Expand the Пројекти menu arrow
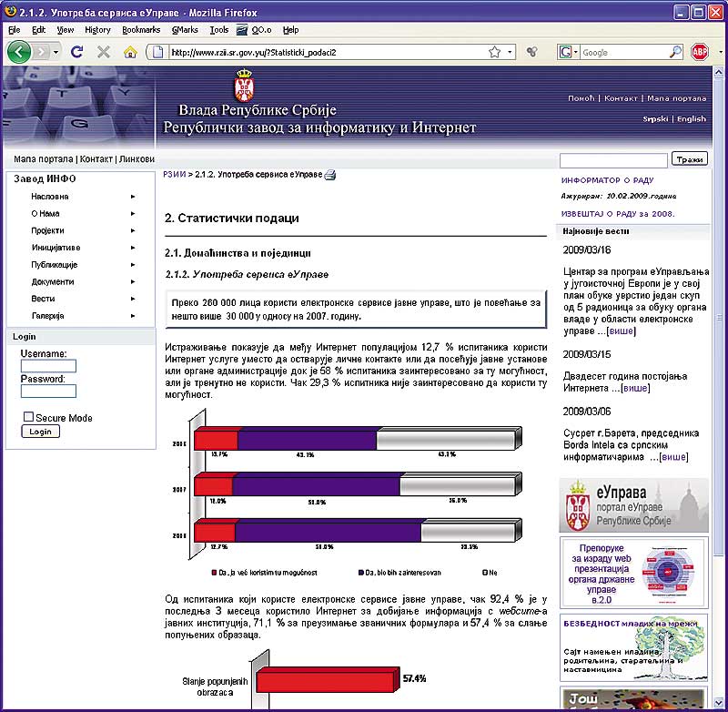Viewport: 728px width, 712px height. pos(133,230)
